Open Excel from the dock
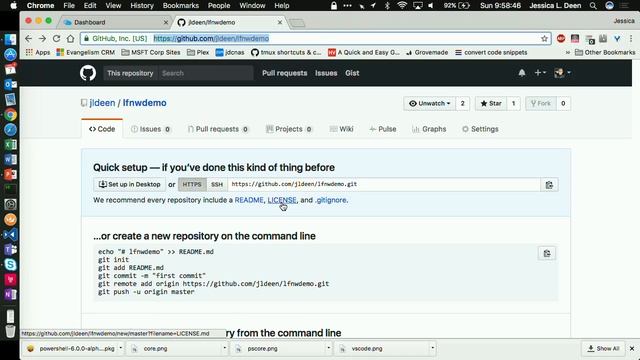Screen dimensions: 640x360 pyautogui.click(x=10, y=144)
